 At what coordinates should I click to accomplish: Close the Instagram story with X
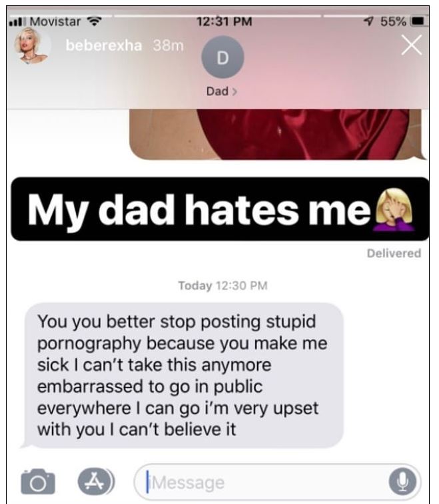(x=412, y=45)
